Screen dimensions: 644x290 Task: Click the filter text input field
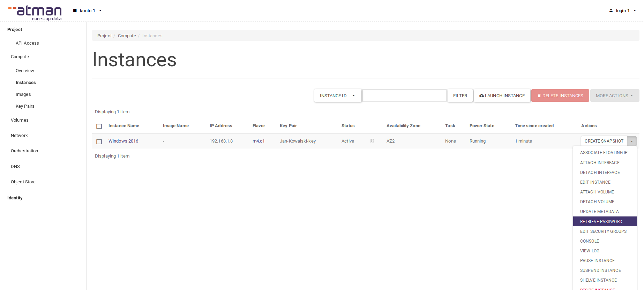(404, 96)
